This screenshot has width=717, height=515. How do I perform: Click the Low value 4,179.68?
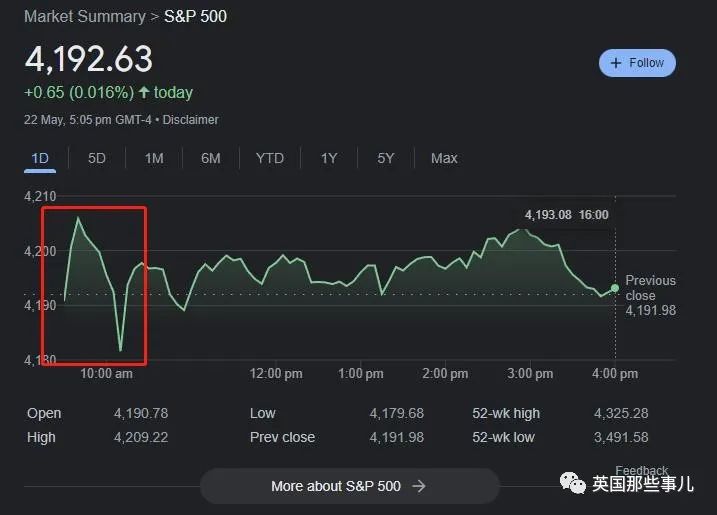[396, 413]
